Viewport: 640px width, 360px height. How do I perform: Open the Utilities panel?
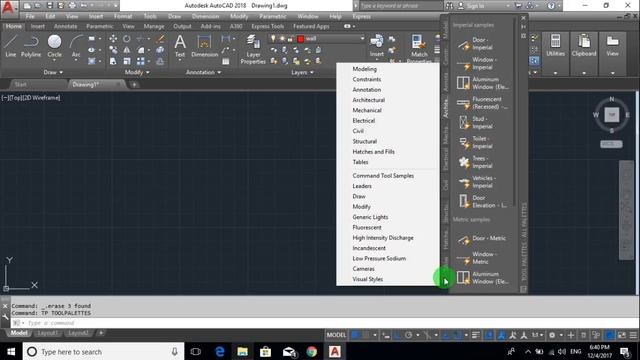pyautogui.click(x=555, y=46)
